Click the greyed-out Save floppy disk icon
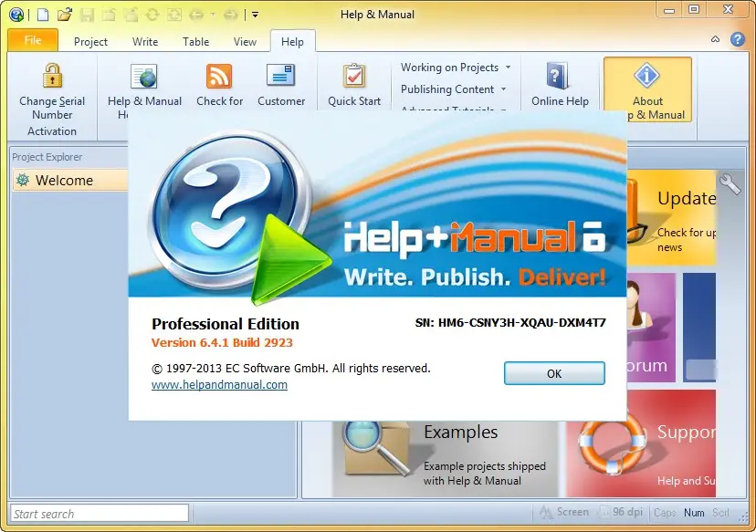The image size is (756, 532). (x=88, y=15)
